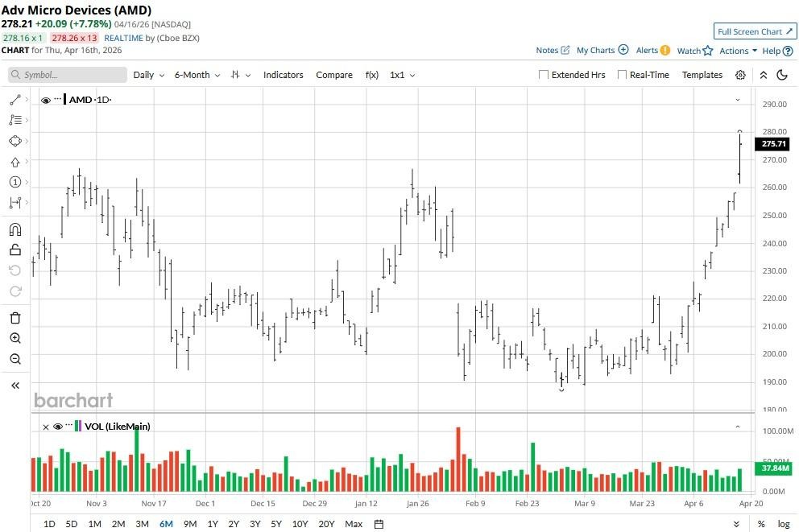Image resolution: width=799 pixels, height=532 pixels.
Task: Open the Templates menu
Action: 702,75
